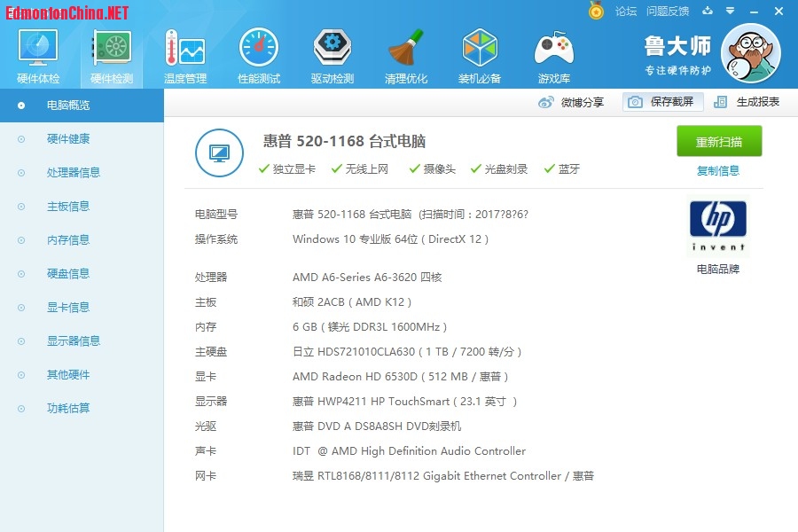Select 功耗估算 in the left sidebar
The height and width of the screenshot is (532, 798).
(x=68, y=409)
